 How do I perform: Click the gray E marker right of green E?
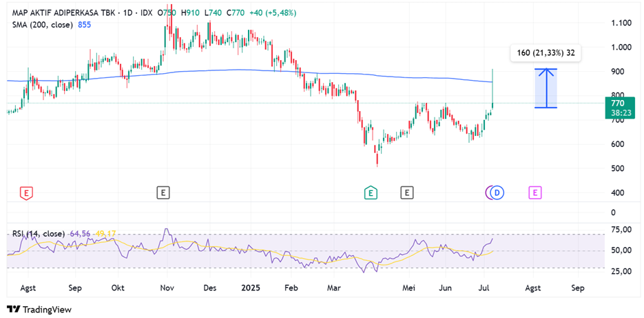[407, 192]
